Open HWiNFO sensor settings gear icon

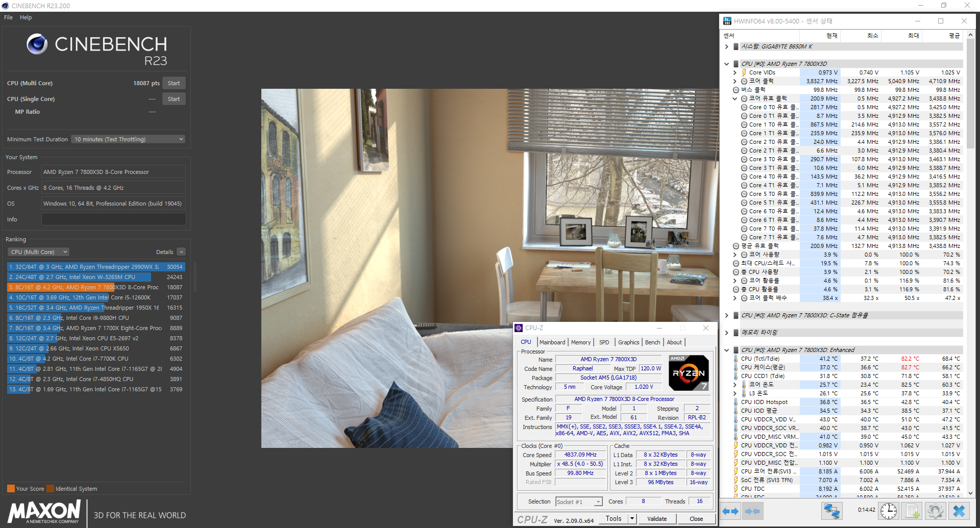936,511
